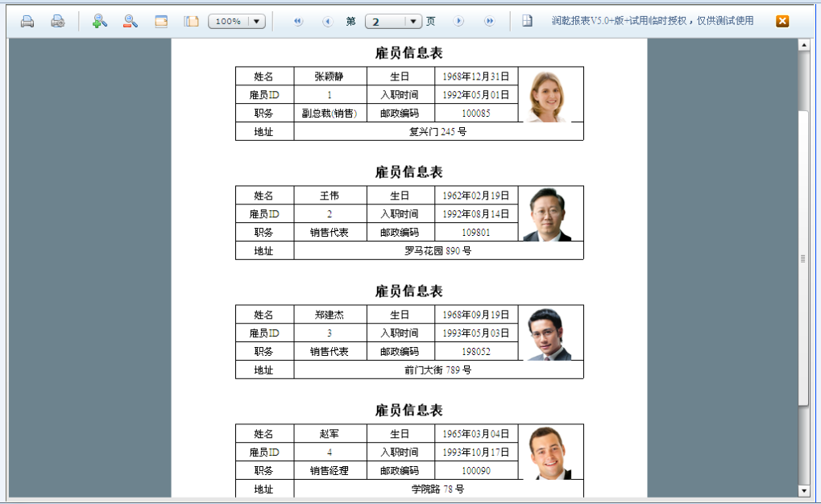Viewport: 821px width, 504px height.
Task: Click address 前门大街 789 号
Action: (x=438, y=370)
